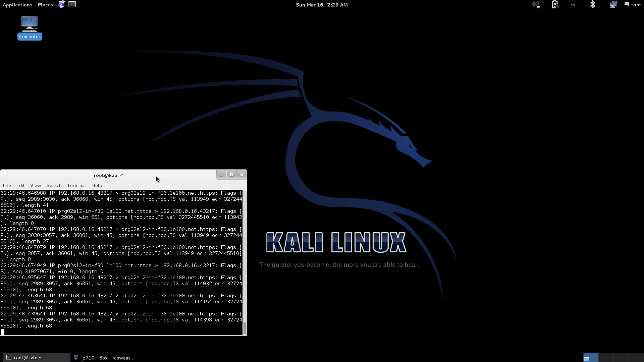Switch to the second workspace in switcher

point(606,358)
